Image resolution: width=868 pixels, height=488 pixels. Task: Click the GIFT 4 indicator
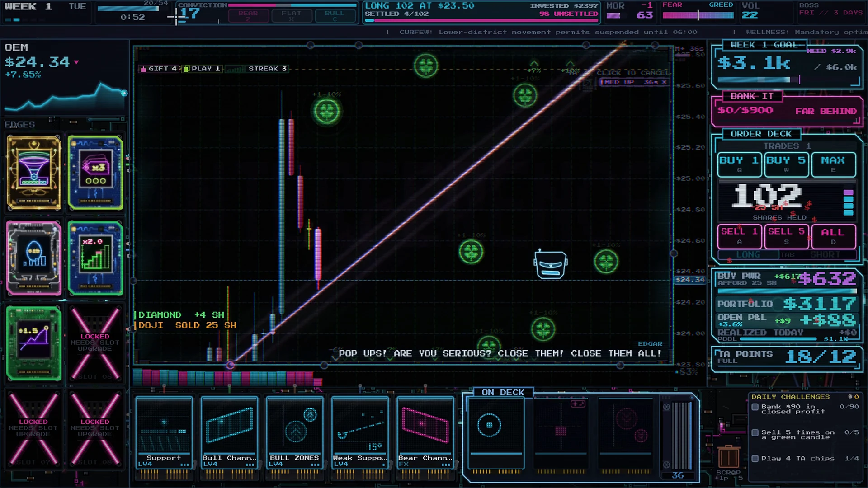click(x=158, y=69)
